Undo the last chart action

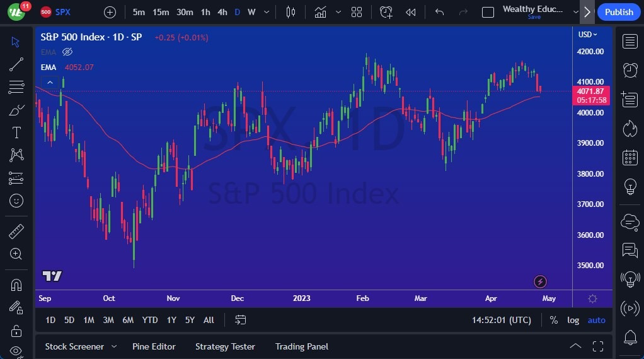[439, 13]
